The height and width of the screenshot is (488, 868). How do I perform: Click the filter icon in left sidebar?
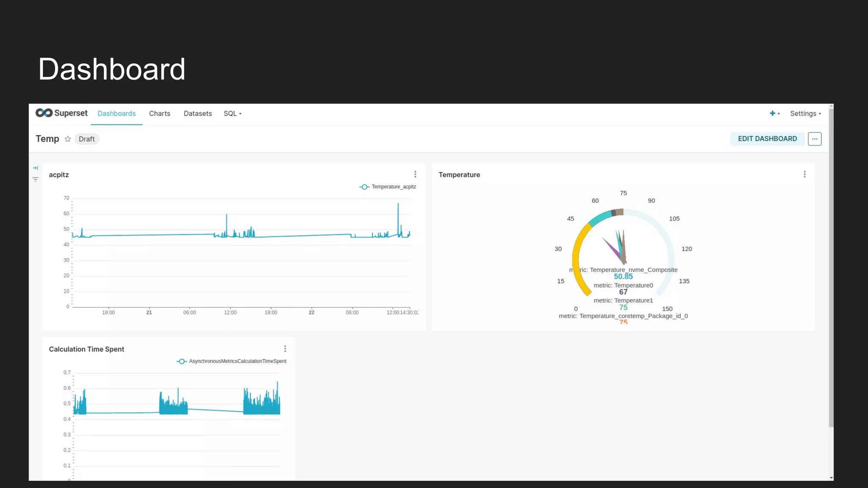36,180
